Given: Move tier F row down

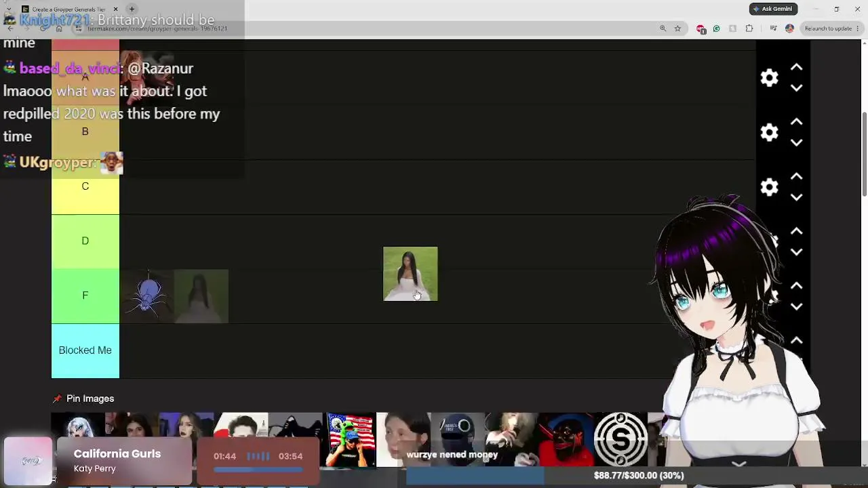Looking at the screenshot, I should click(797, 307).
